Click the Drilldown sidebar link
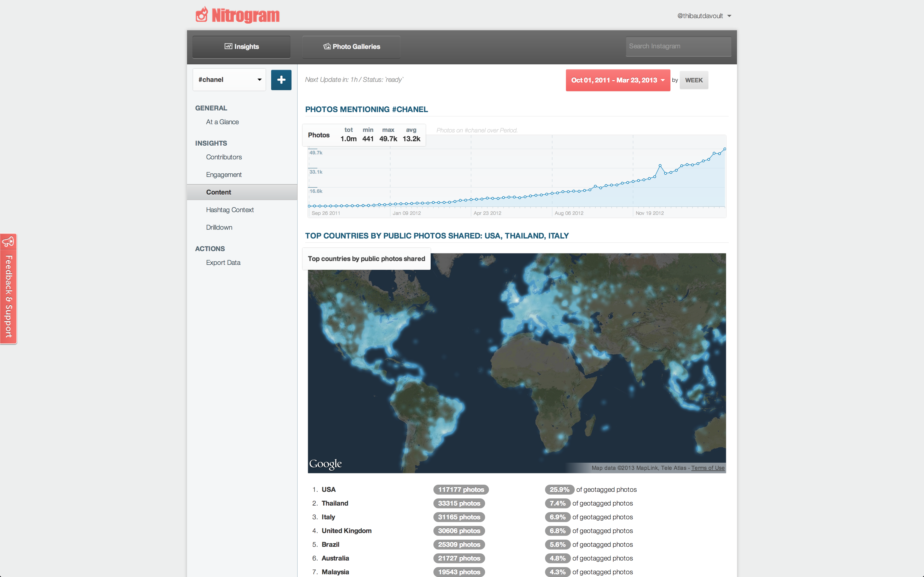 coord(219,227)
